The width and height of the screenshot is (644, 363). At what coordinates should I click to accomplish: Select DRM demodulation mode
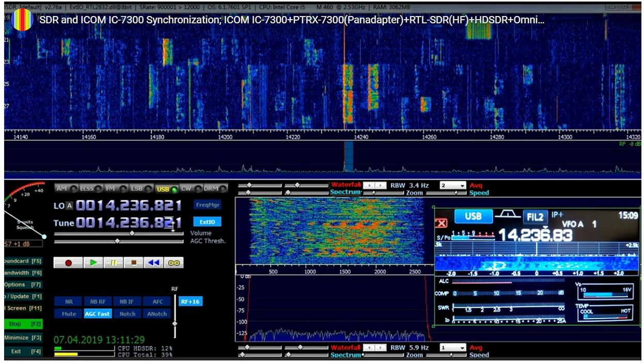tap(215, 188)
